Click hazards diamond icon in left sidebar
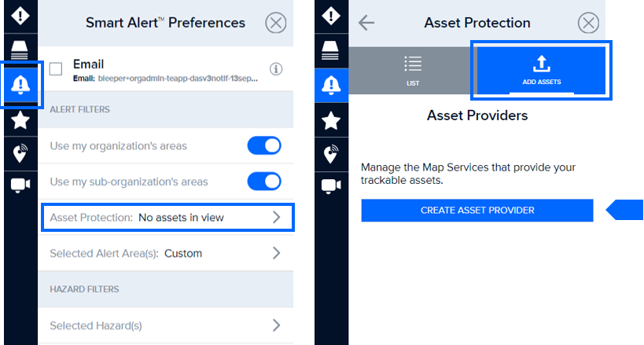This screenshot has width=644, height=345. (x=20, y=16)
